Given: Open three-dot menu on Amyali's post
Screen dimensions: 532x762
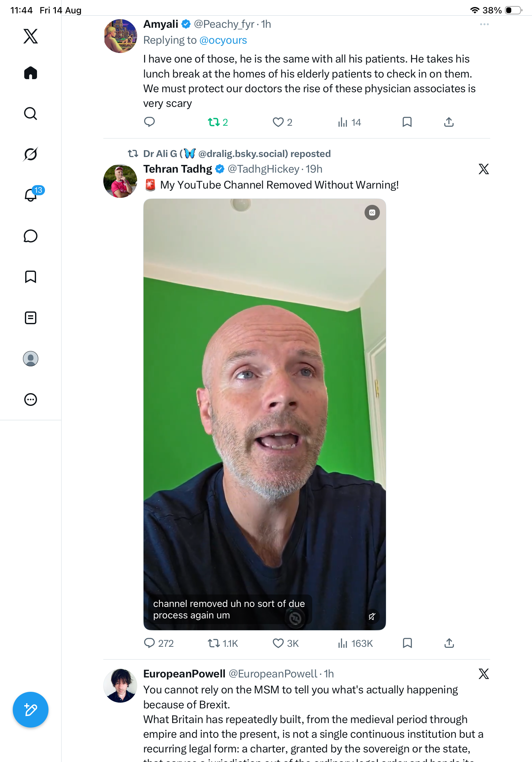Looking at the screenshot, I should [484, 24].
